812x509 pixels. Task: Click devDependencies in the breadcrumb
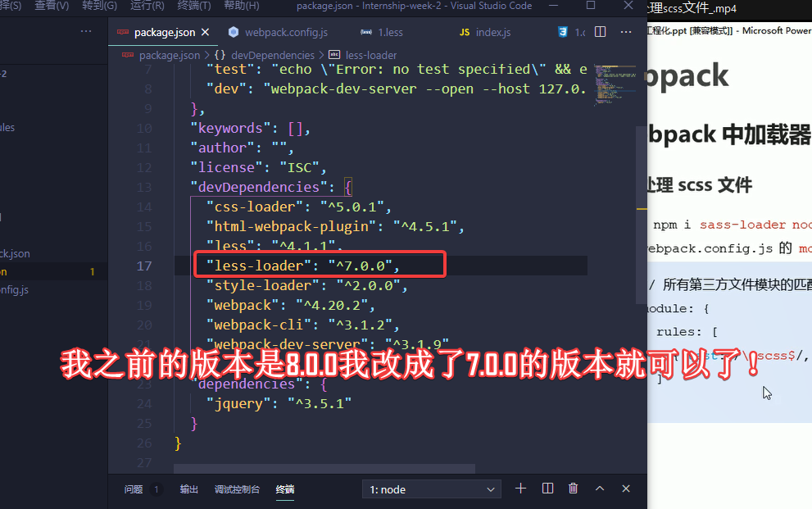(272, 55)
